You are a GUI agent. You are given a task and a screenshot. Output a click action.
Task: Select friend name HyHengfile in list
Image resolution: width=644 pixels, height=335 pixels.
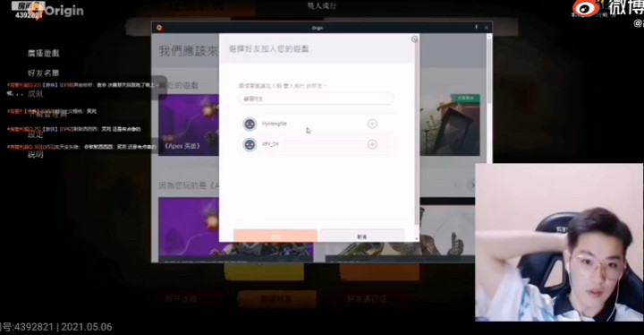click(x=275, y=124)
